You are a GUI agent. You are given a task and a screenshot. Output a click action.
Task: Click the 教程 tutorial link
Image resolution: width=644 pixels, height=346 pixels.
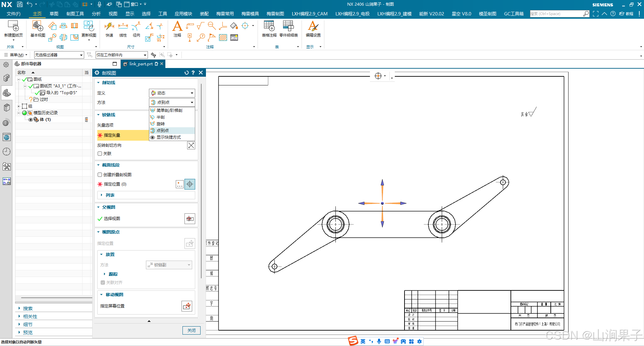[x=627, y=14]
